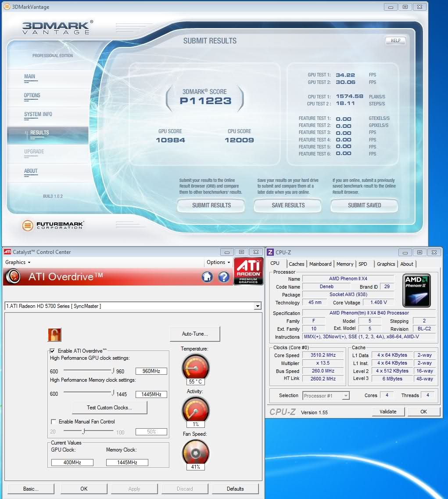Click the current GPU Clock 400MHz field
Viewport: 448px width, 499px height.
tap(72, 463)
